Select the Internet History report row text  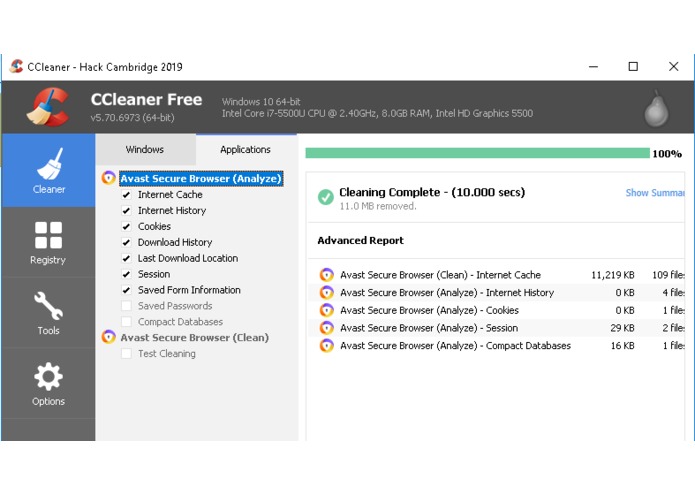pyautogui.click(x=447, y=292)
